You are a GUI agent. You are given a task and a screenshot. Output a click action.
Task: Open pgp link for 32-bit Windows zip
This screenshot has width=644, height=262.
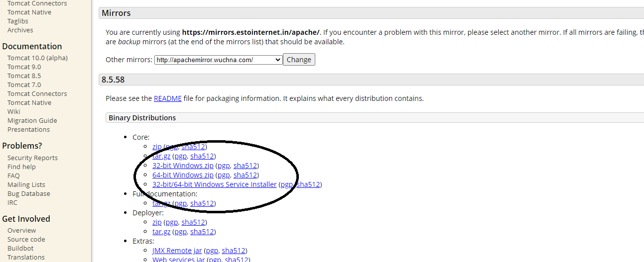pyautogui.click(x=224, y=166)
